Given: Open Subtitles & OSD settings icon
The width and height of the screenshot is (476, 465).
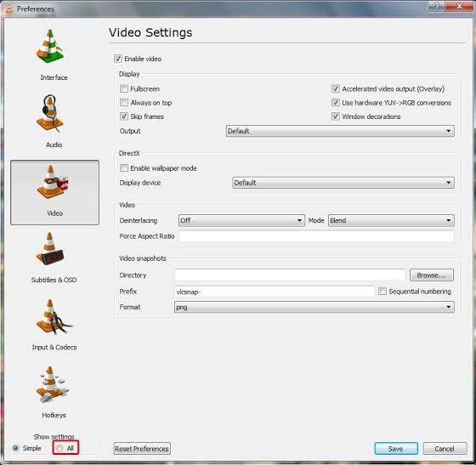Looking at the screenshot, I should coord(50,249).
